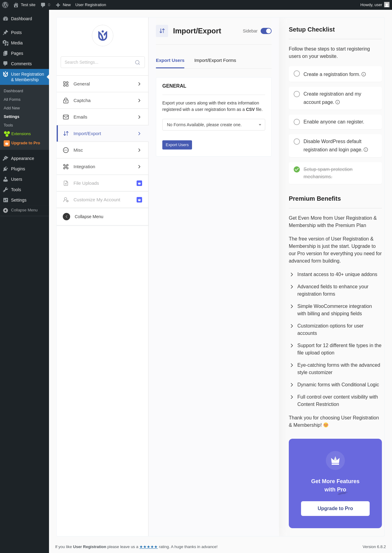This screenshot has width=392, height=553.
Task: Switch to Export Users tab
Action: point(170,60)
